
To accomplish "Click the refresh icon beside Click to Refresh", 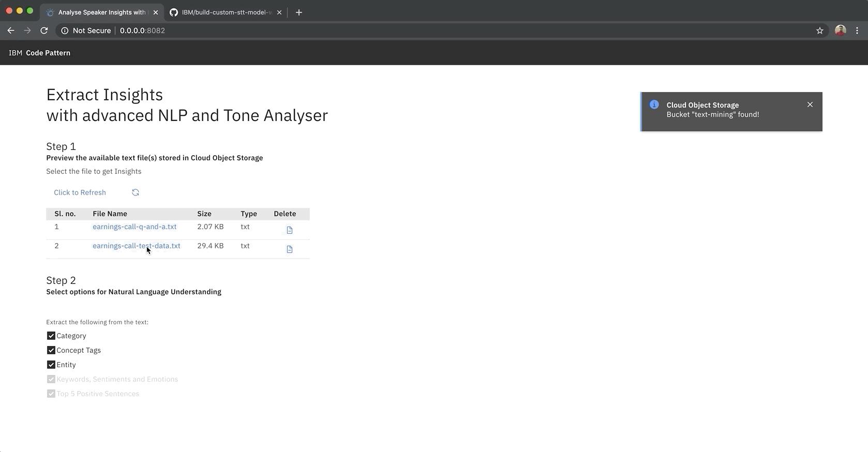I will click(136, 192).
